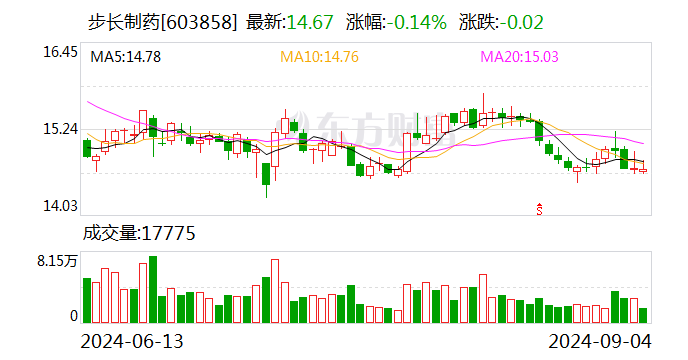Image resolution: width=688 pixels, height=360 pixels.
Task: Click the tallest red hollow volume bar
Action: point(275,292)
